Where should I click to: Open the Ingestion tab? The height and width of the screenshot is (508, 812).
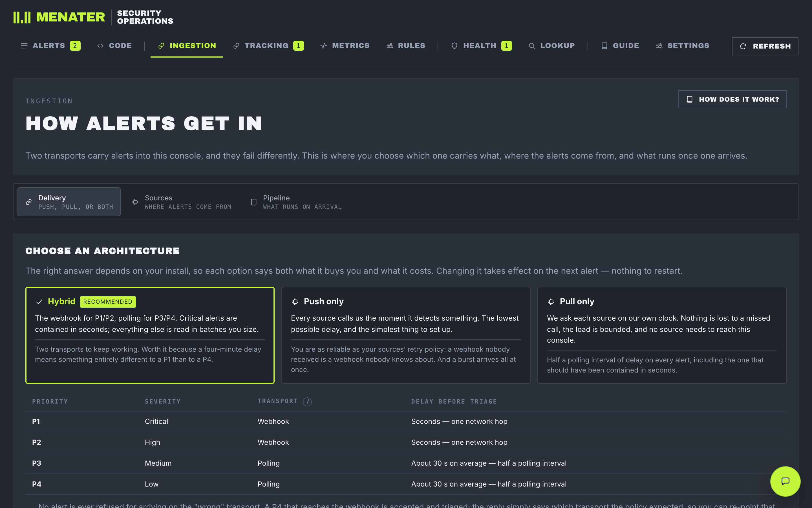tap(187, 46)
